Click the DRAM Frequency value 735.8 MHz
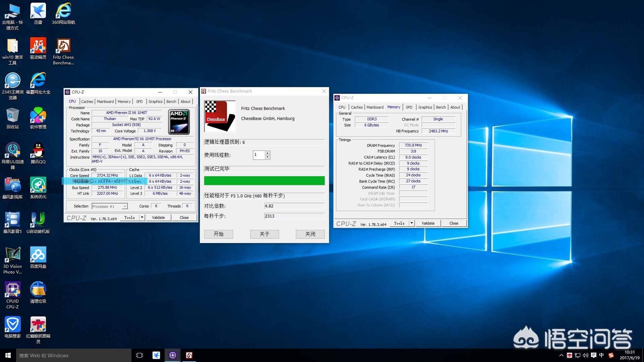This screenshot has height=362, width=644. tap(413, 145)
